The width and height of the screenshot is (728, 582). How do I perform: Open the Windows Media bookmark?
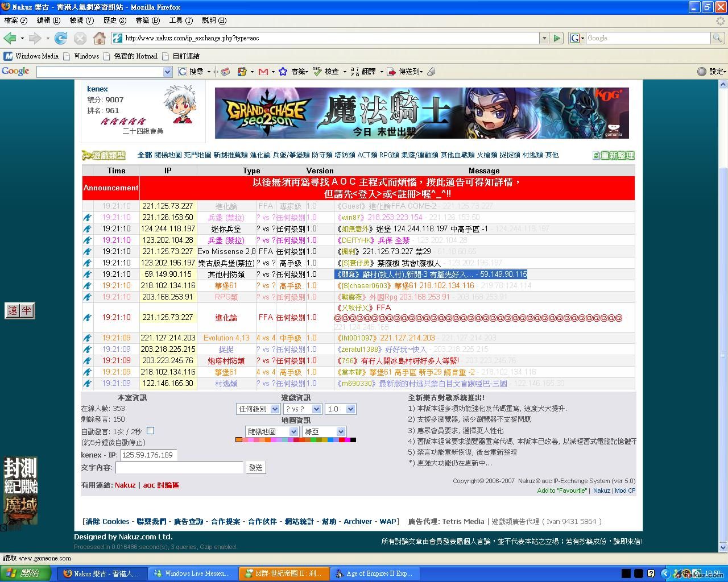pyautogui.click(x=31, y=56)
